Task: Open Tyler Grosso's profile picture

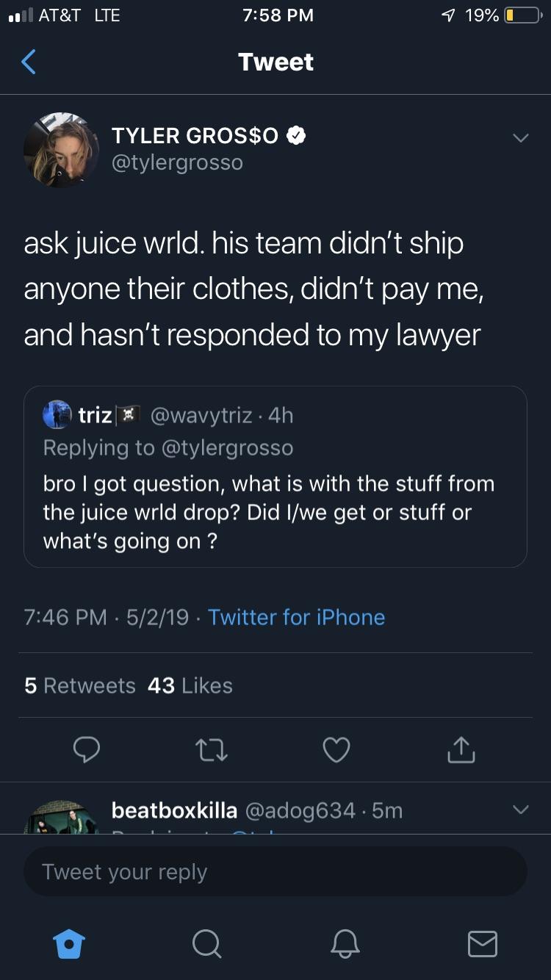Action: (61, 150)
